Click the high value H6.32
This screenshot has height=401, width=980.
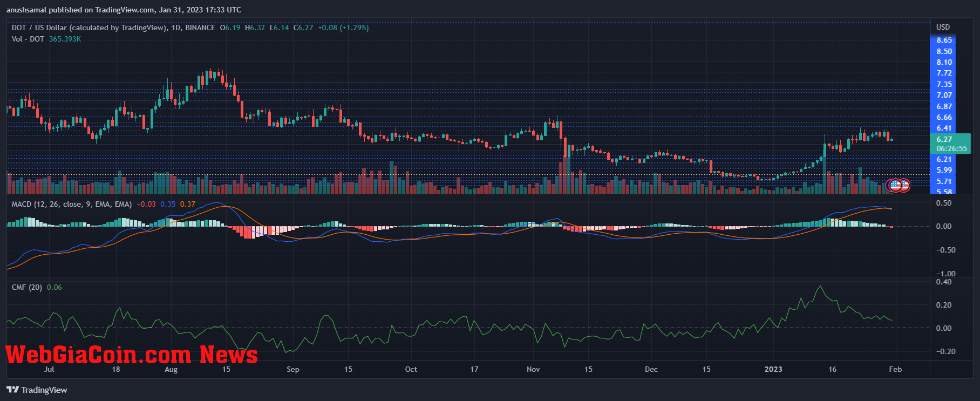tap(255, 28)
